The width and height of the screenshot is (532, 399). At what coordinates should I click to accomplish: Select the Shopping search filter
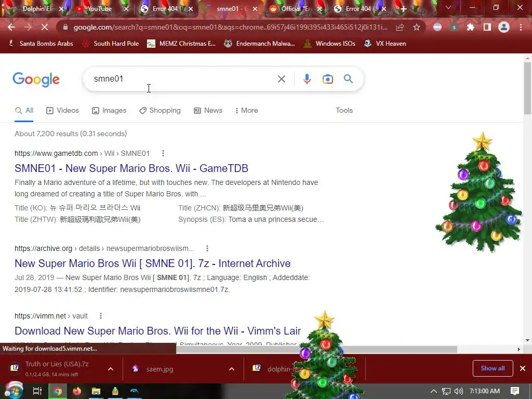[x=160, y=110]
